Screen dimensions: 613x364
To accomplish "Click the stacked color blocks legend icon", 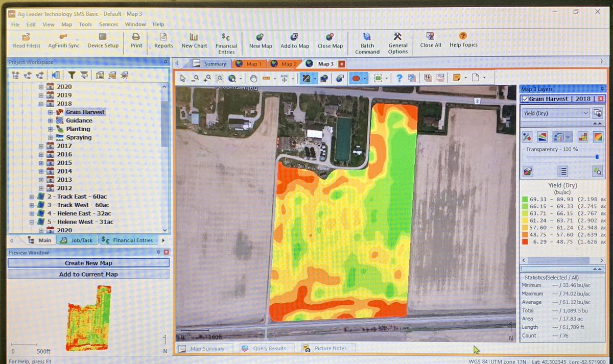I will pos(583,136).
